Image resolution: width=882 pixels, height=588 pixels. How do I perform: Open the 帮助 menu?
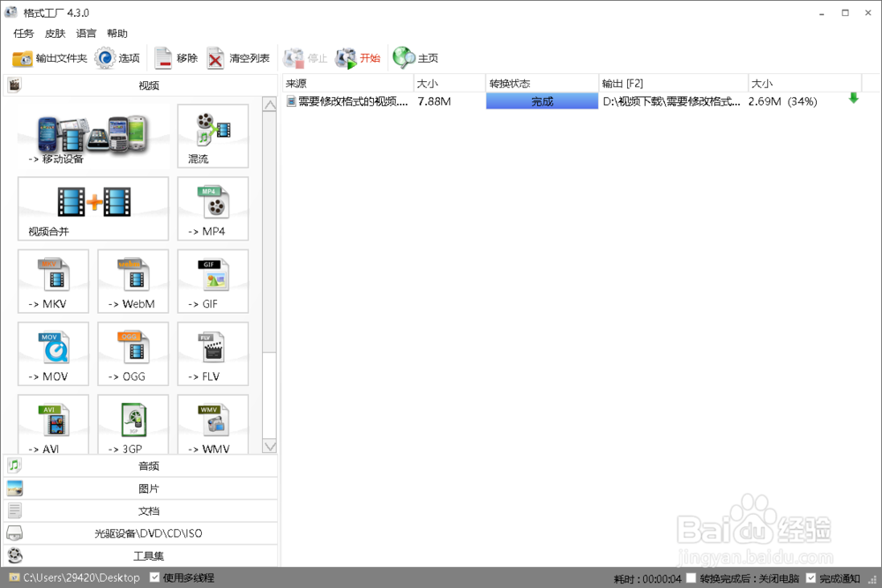tap(117, 33)
